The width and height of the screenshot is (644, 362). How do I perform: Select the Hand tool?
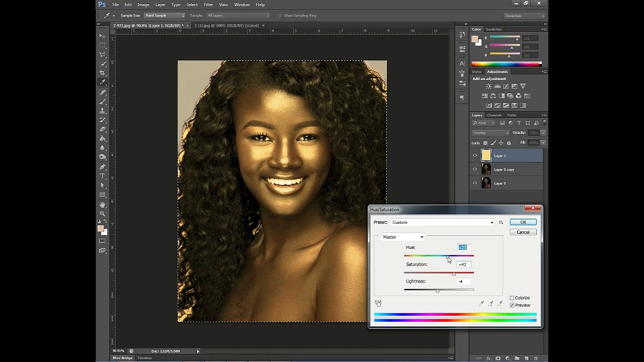tap(103, 204)
